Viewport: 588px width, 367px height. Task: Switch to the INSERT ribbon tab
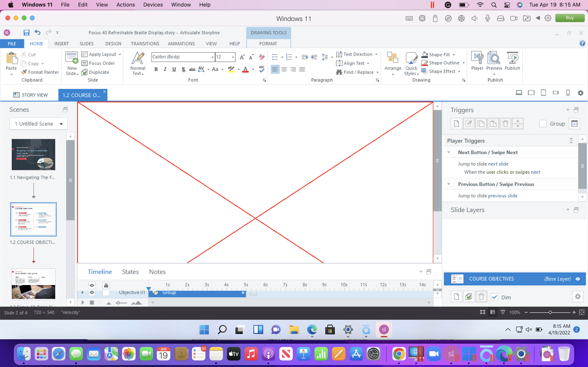point(61,44)
